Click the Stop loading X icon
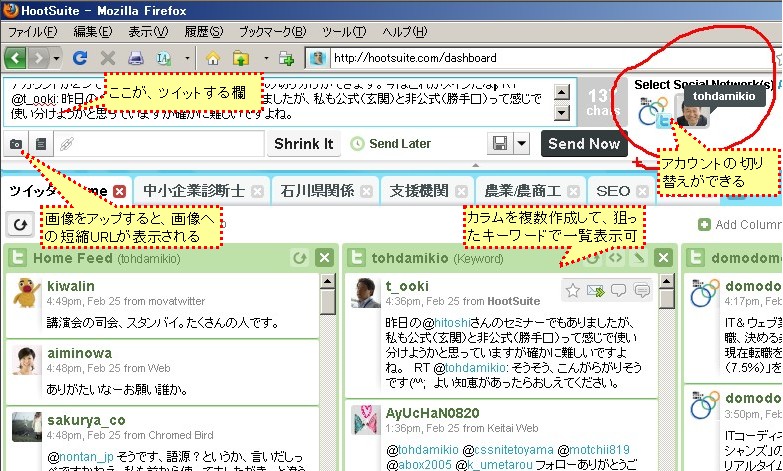Screen dimensions: 783x471 [x=107, y=58]
